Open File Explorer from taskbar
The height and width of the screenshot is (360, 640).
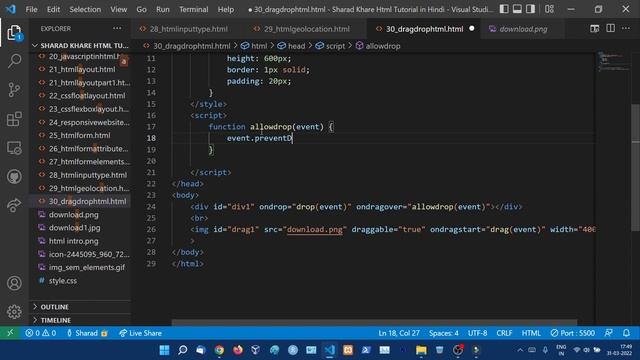point(421,350)
